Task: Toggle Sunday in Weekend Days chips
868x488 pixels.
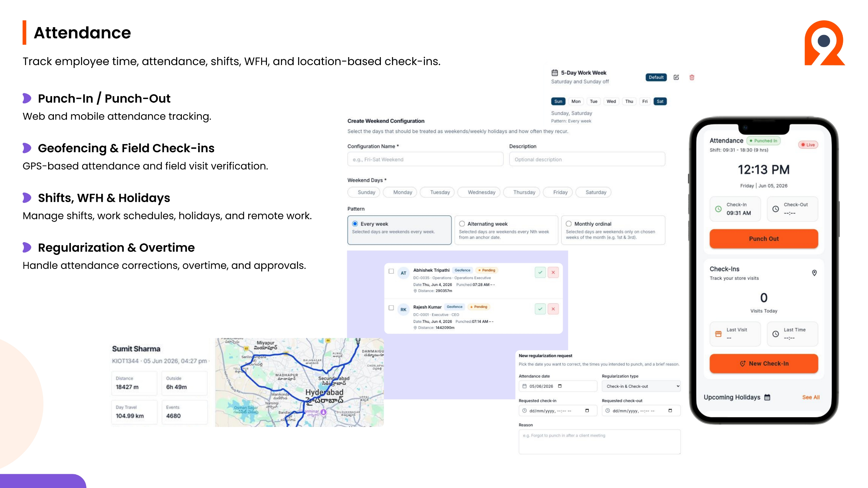Action: (364, 192)
